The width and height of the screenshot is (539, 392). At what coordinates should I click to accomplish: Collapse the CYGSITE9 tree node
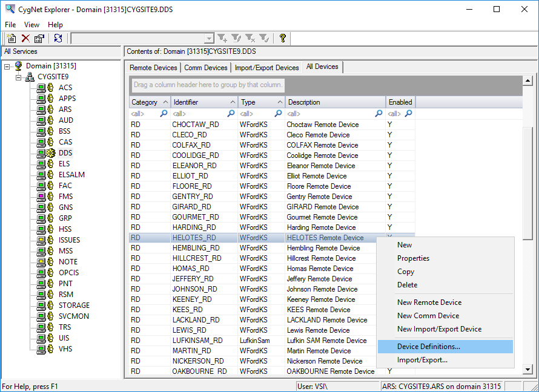pos(19,77)
